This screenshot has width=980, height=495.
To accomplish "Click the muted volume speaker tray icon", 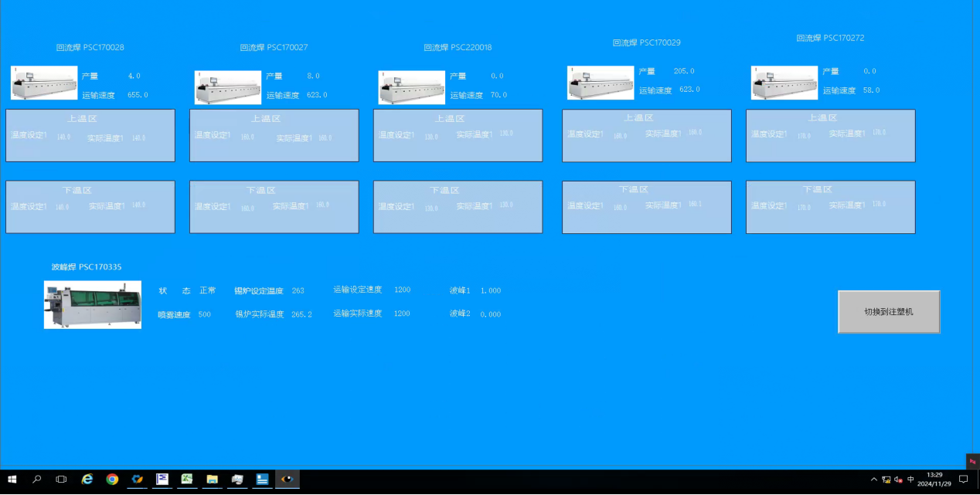I will coord(898,480).
